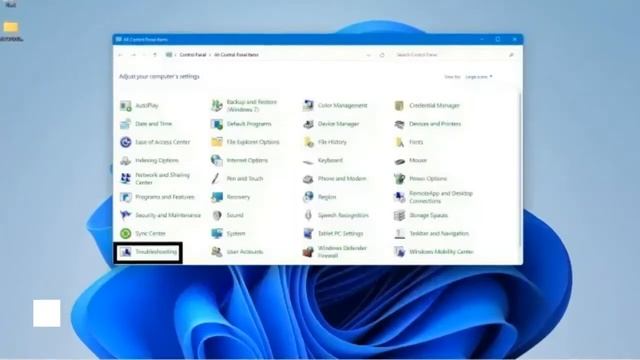Viewport: 640px width, 360px height.
Task: Open the Sound speaker icon
Action: [217, 215]
